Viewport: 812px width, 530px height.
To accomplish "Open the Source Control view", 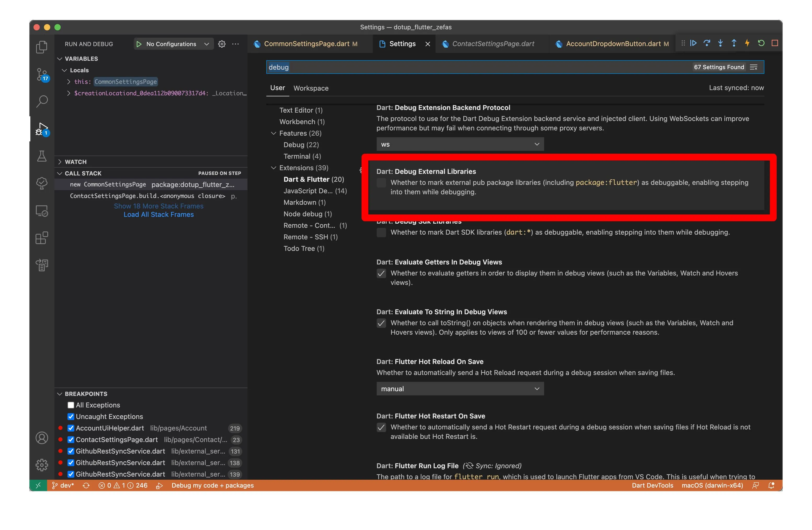I will point(42,74).
